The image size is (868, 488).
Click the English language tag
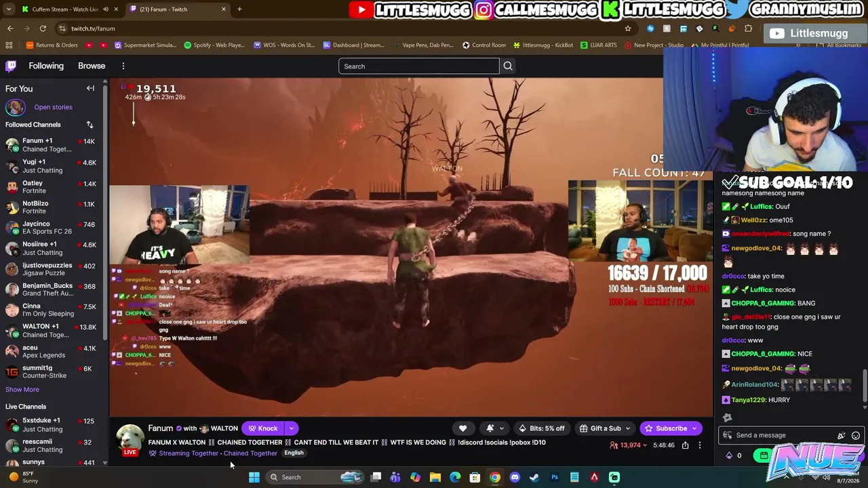(x=294, y=453)
